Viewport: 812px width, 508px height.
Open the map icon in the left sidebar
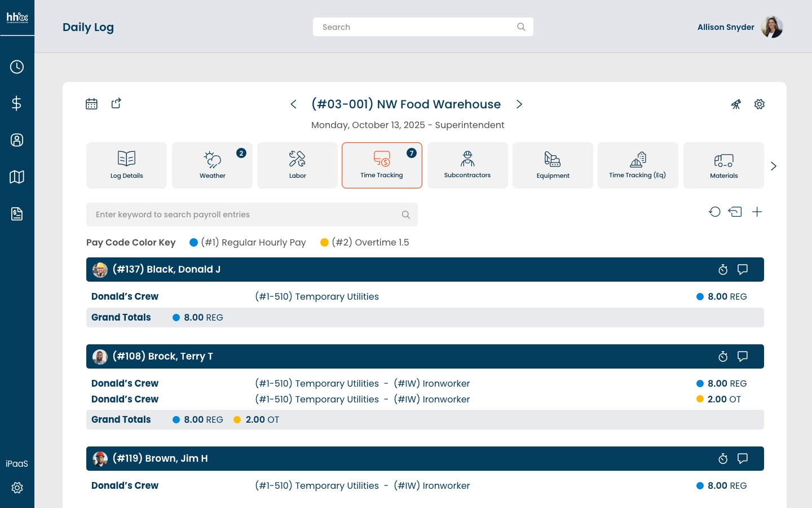click(17, 177)
